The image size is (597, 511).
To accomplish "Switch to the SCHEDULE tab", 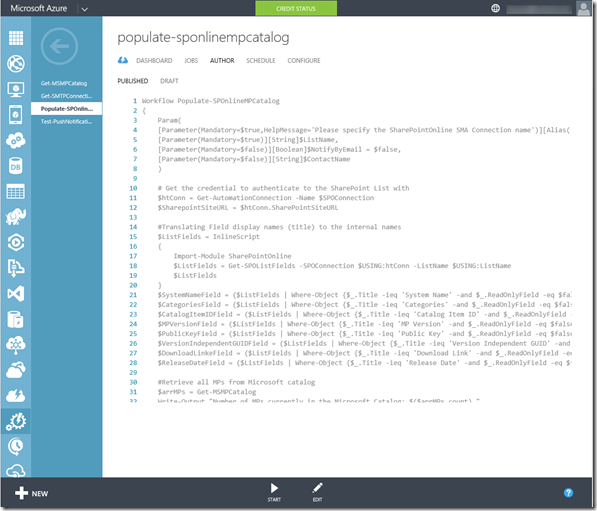I will click(260, 61).
